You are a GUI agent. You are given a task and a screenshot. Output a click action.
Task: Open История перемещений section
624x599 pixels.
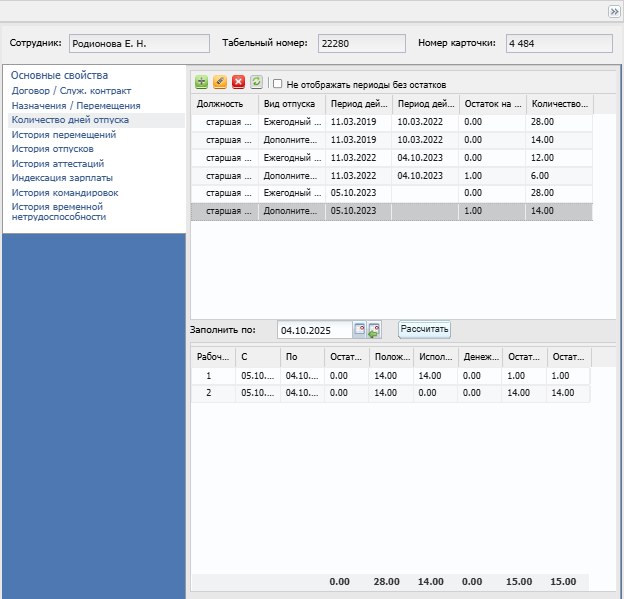[64, 135]
